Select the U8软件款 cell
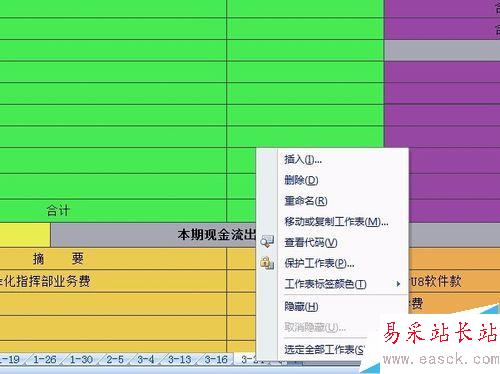The image size is (500, 374). point(454,281)
